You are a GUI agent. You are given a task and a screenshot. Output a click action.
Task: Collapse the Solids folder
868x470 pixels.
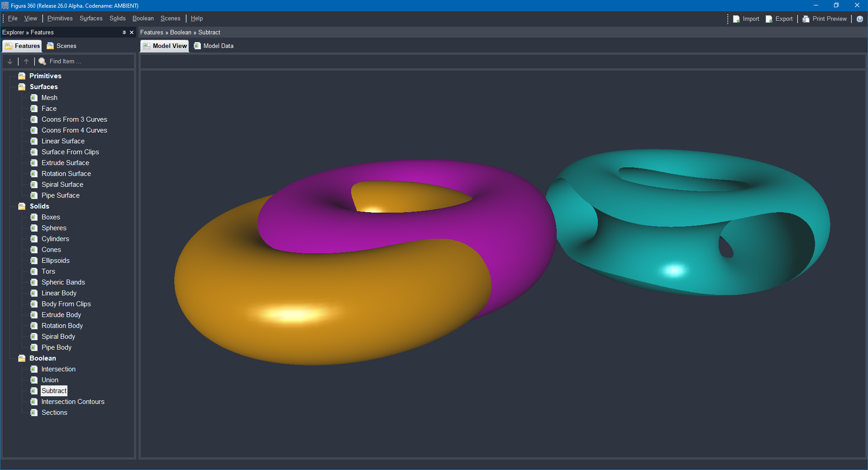[x=22, y=206]
